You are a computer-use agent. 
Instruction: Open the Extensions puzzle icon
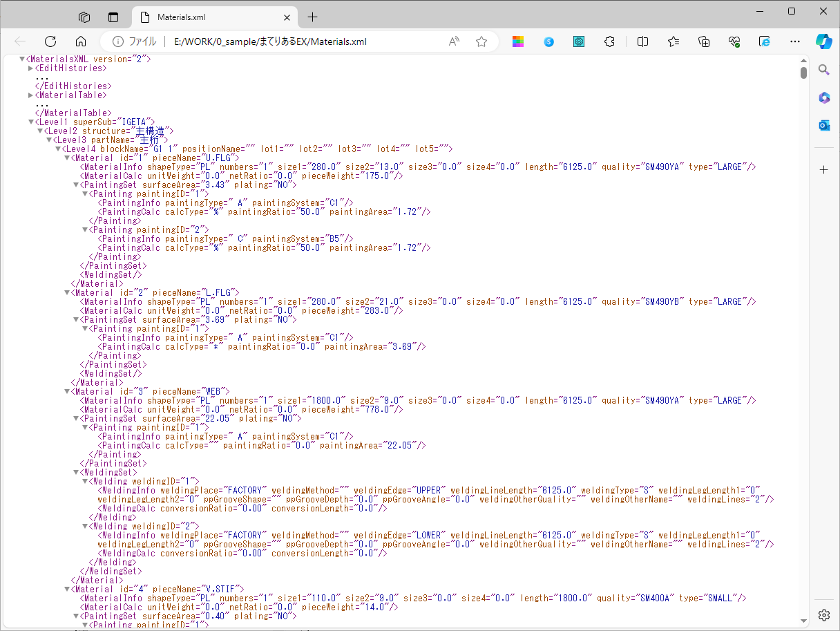(x=609, y=41)
